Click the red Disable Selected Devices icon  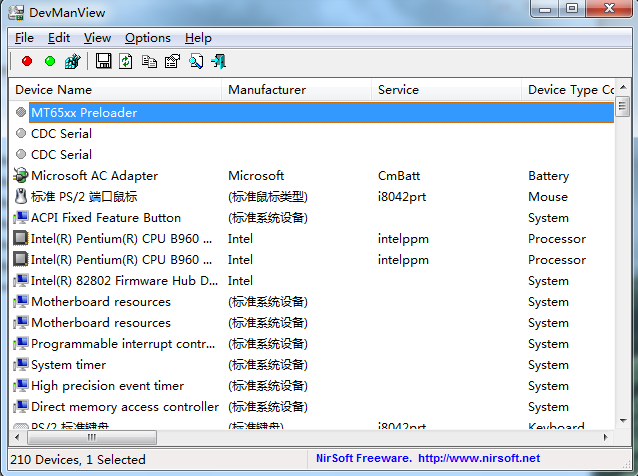point(27,62)
